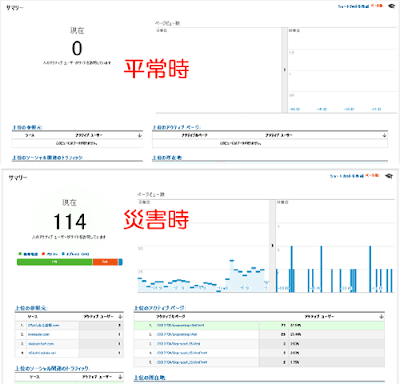Open 上位のアクティブ ページ heading in 平常時 panel

(x=177, y=127)
